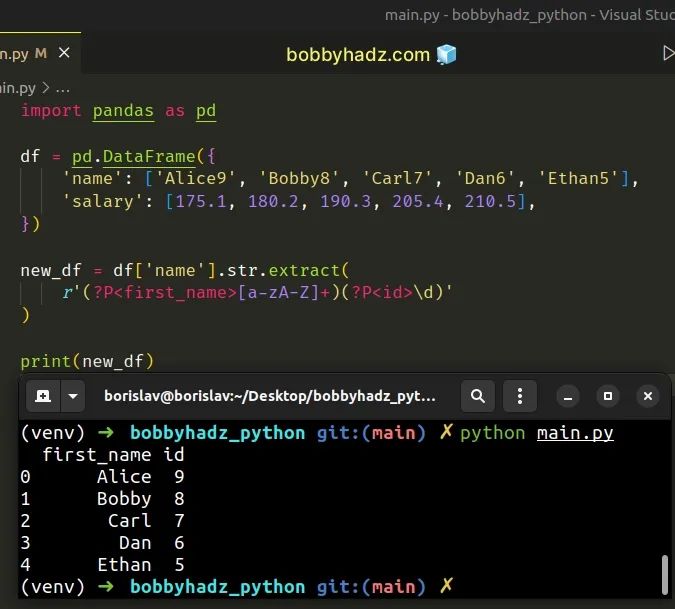The image size is (675, 609).
Task: Click salary value 180.2
Action: (x=273, y=201)
